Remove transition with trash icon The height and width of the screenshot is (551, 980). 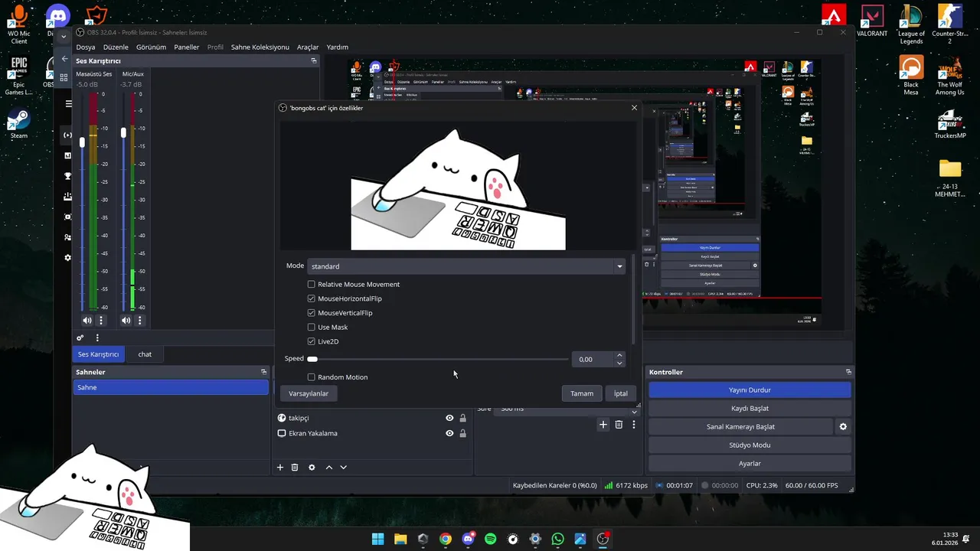pyautogui.click(x=619, y=424)
